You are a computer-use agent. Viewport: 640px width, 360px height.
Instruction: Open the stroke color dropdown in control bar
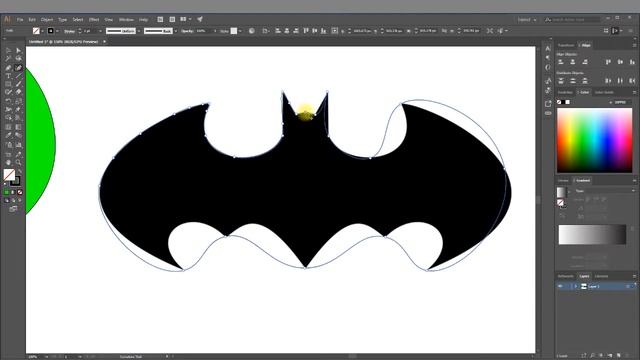tap(57, 31)
